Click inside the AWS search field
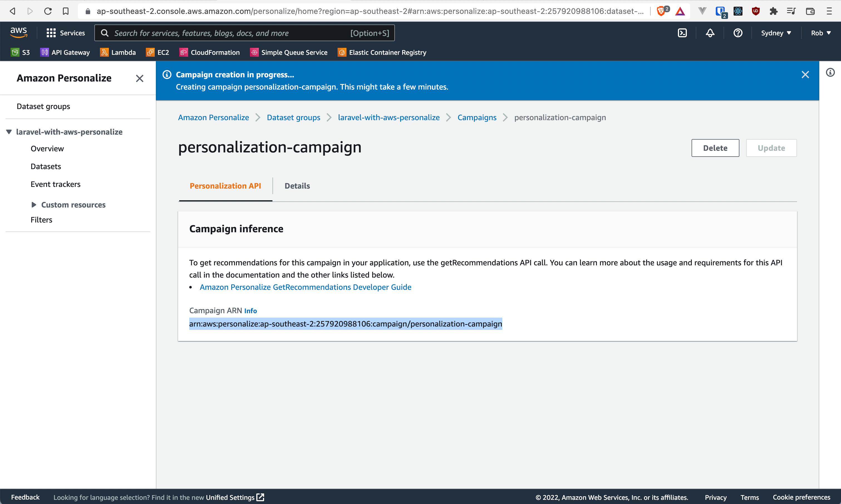This screenshot has height=504, width=841. (x=238, y=33)
